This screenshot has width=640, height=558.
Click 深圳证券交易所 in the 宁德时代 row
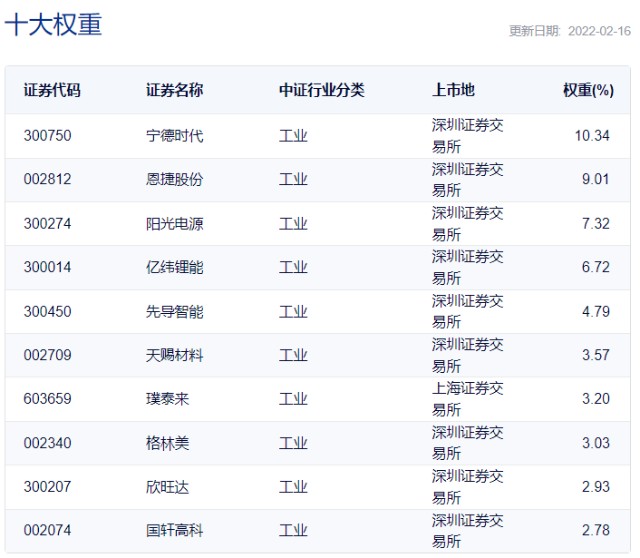(x=467, y=136)
